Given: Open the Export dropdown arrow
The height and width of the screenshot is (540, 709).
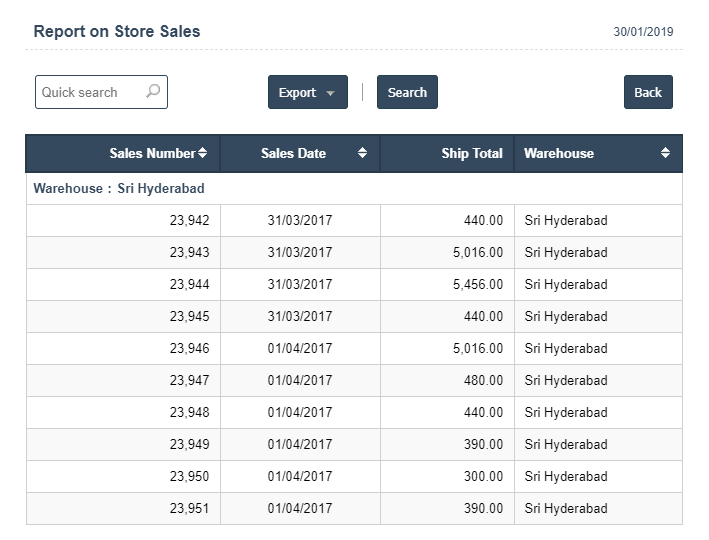Looking at the screenshot, I should click(x=331, y=93).
